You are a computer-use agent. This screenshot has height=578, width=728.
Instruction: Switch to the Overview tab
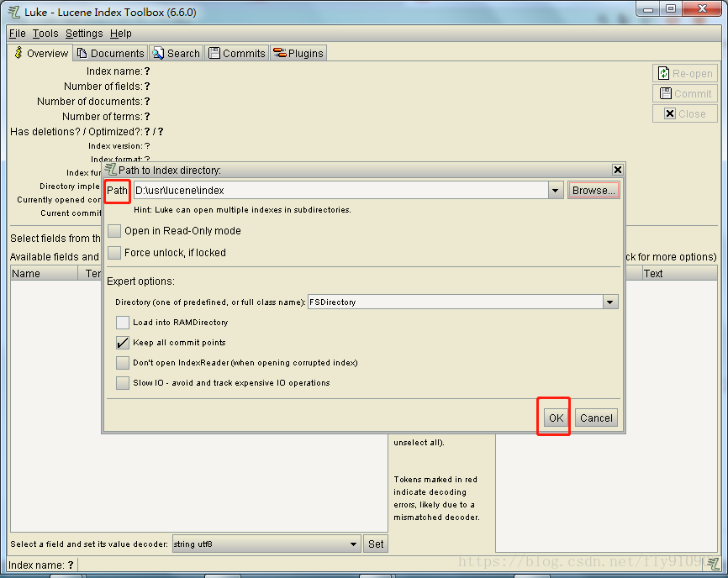[40, 53]
